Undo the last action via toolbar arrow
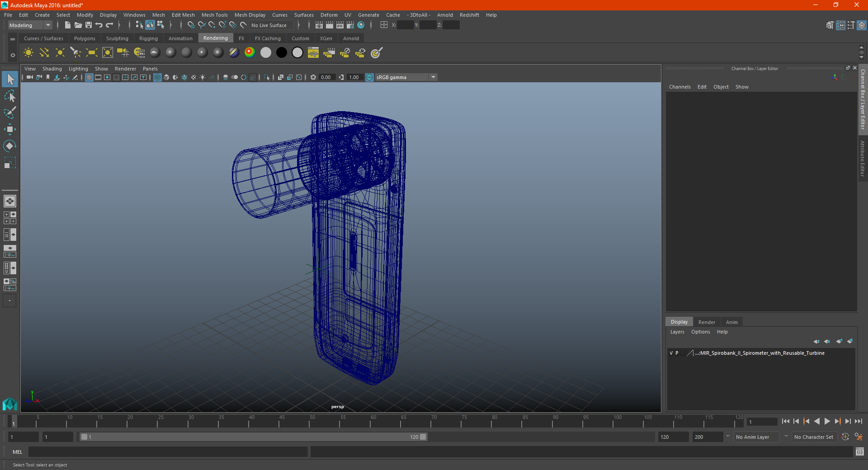The width and height of the screenshot is (868, 470). pyautogui.click(x=99, y=25)
